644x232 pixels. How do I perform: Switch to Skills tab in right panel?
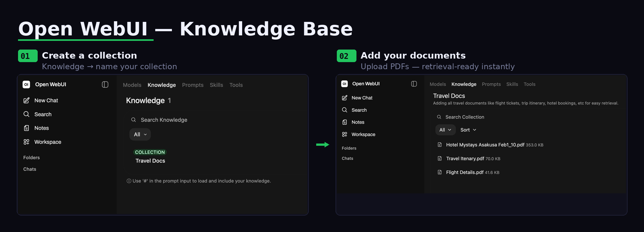coord(512,84)
